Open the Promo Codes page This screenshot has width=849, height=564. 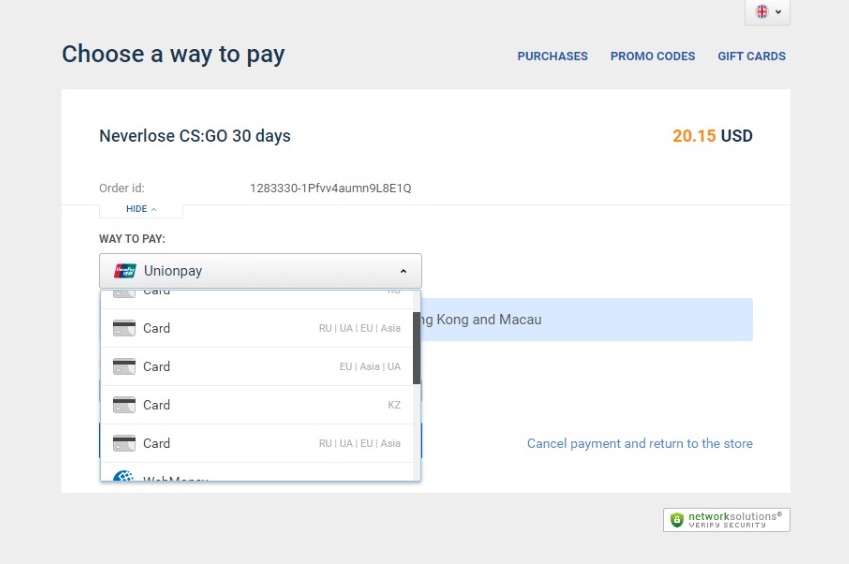[652, 56]
